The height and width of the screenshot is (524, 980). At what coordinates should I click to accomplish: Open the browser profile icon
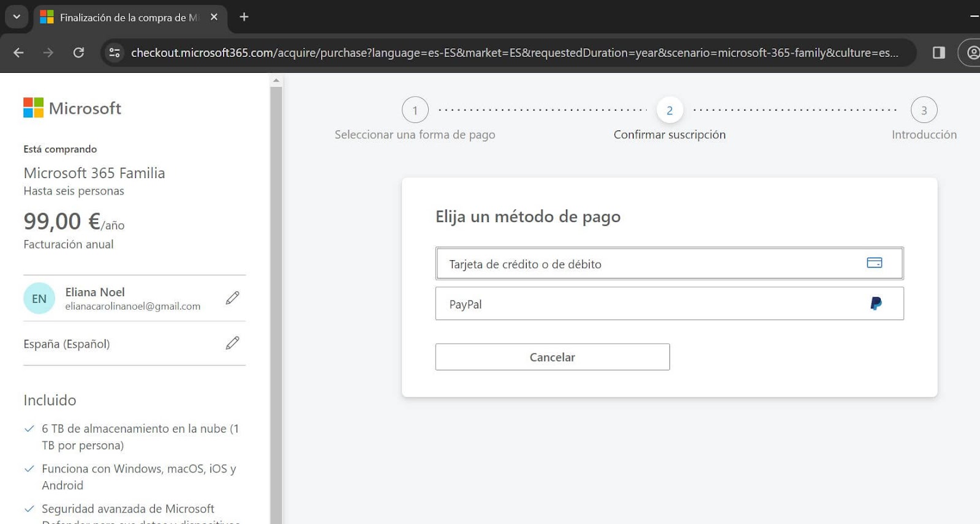coord(972,53)
